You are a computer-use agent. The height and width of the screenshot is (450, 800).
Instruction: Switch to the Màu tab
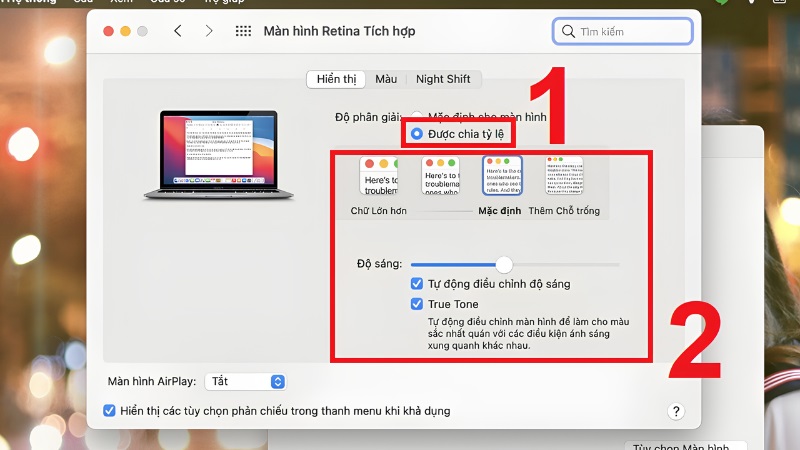[x=386, y=79]
